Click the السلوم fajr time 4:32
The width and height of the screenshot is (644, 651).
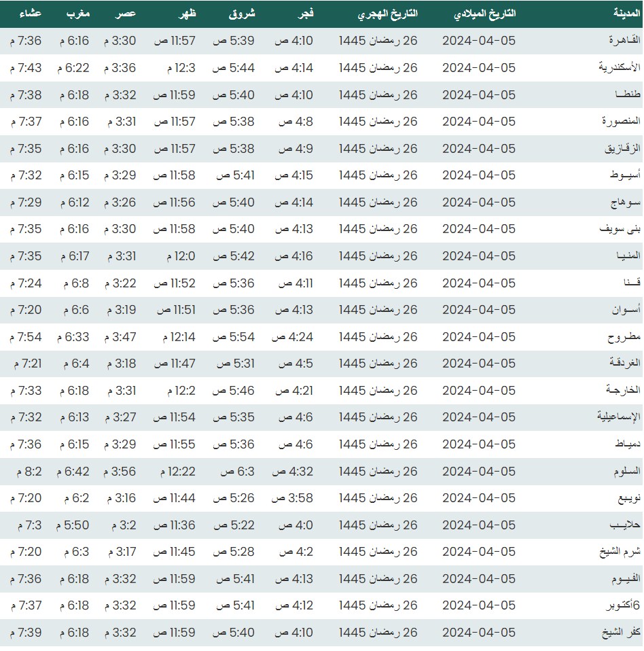pos(293,471)
